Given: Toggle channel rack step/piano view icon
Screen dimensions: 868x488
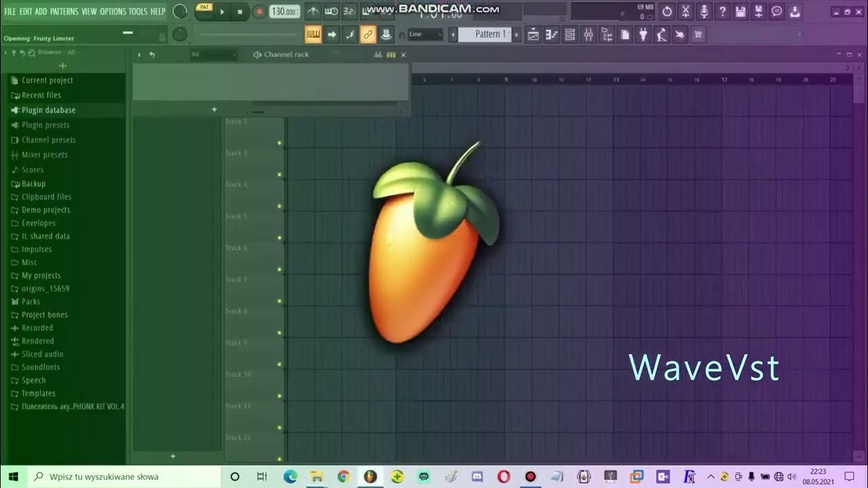Looking at the screenshot, I should coord(391,54).
